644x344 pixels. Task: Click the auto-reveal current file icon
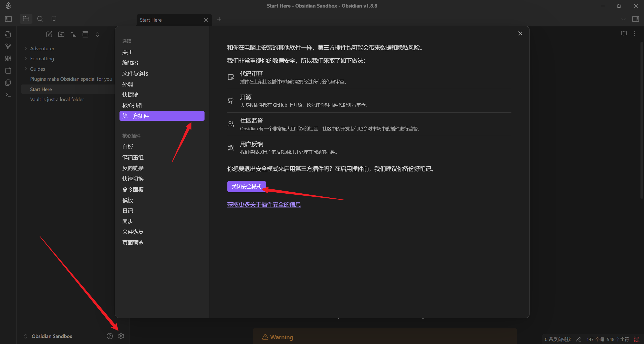coord(85,34)
